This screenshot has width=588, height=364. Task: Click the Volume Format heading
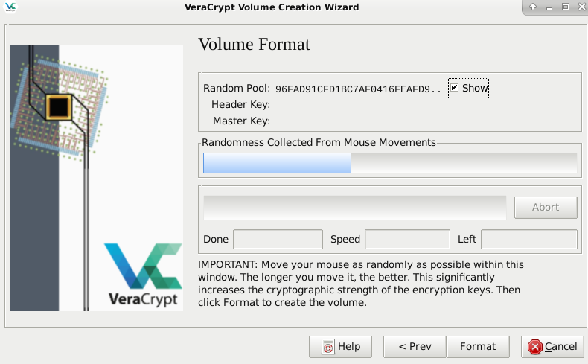(255, 44)
